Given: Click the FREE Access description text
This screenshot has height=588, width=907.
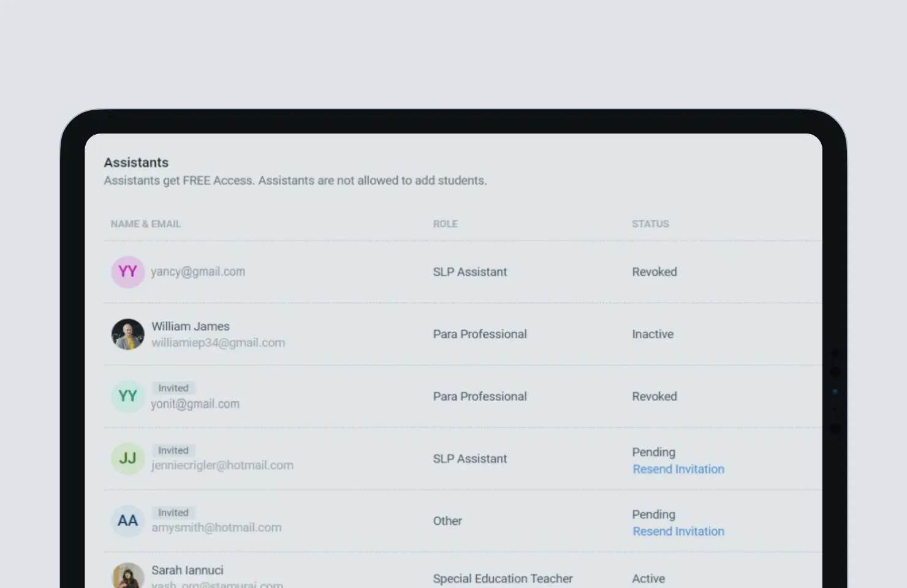Looking at the screenshot, I should coord(295,181).
